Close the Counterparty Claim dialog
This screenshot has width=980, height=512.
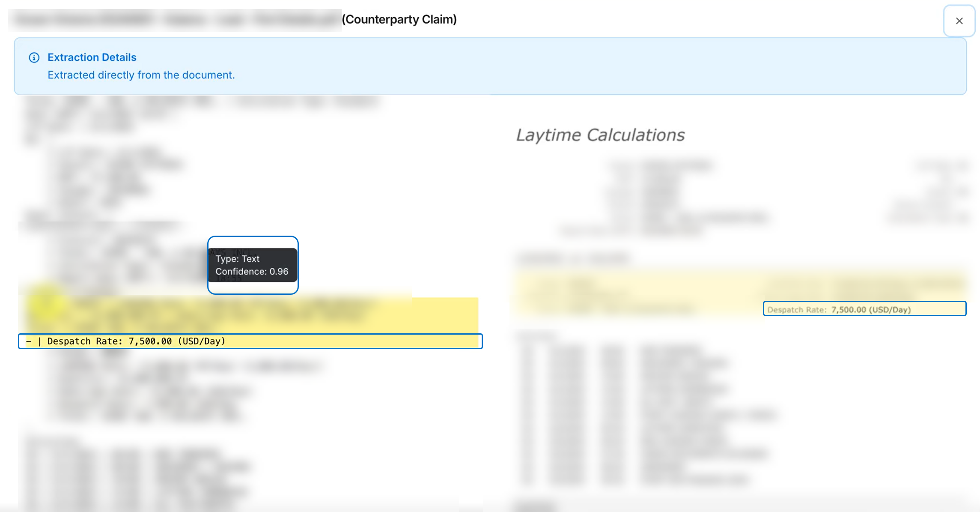point(959,21)
